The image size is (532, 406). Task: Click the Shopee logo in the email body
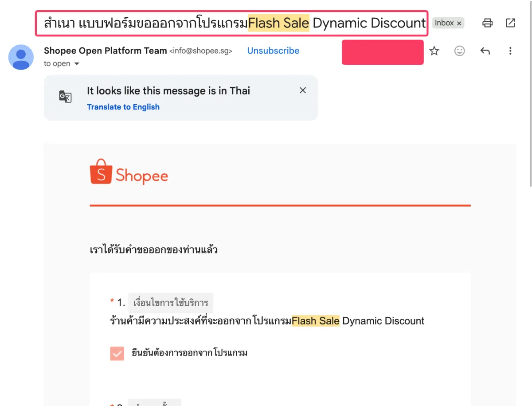pyautogui.click(x=129, y=172)
